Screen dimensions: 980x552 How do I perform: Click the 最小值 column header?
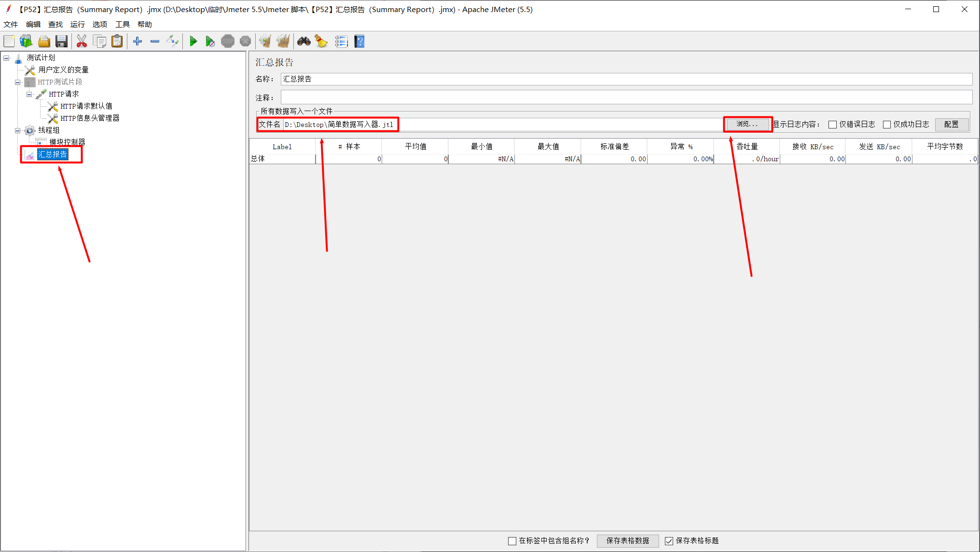[482, 146]
